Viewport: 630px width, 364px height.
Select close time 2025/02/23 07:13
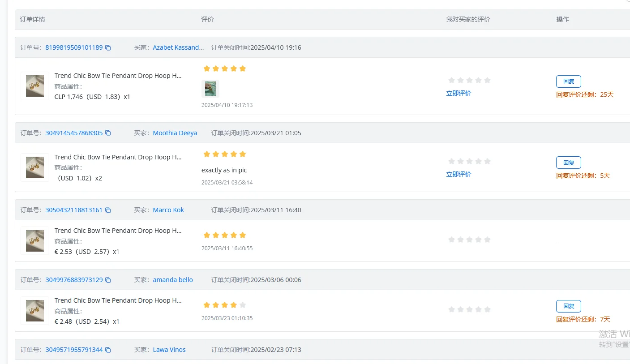click(x=276, y=350)
